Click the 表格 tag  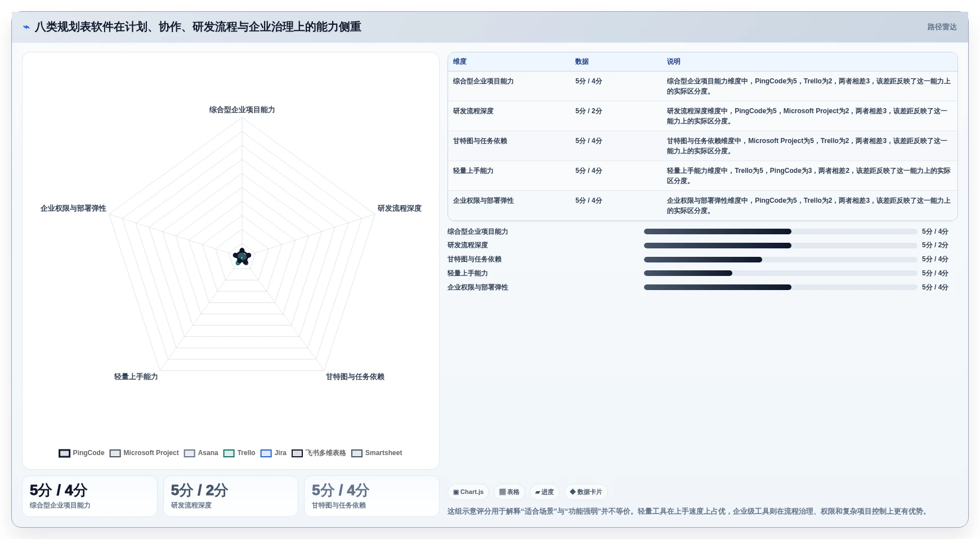tap(509, 492)
